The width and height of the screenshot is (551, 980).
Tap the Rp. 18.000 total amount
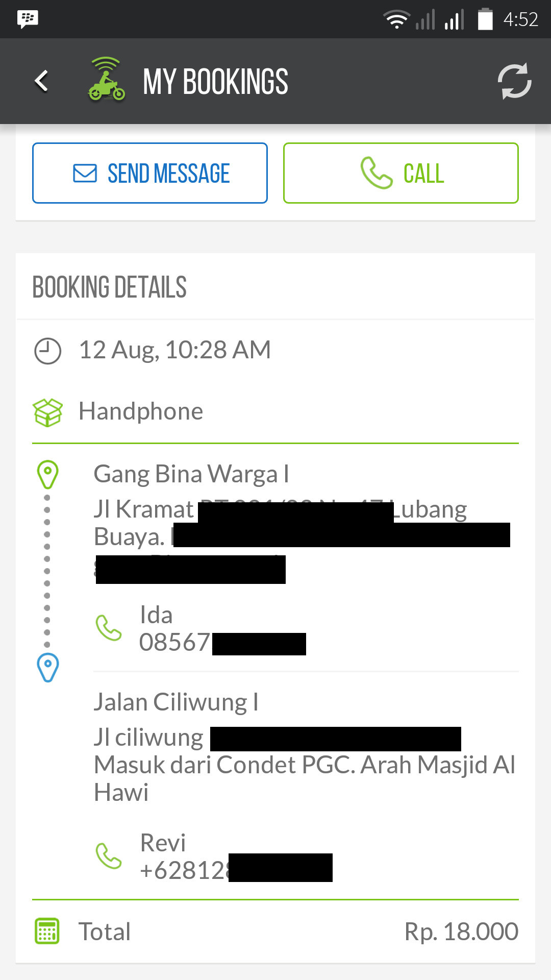coord(461,932)
